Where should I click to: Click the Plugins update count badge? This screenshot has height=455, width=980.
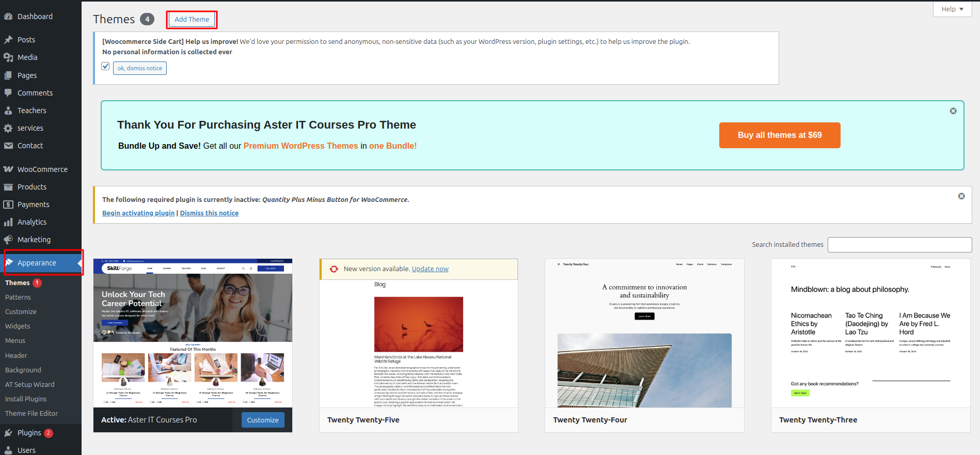pos(49,433)
